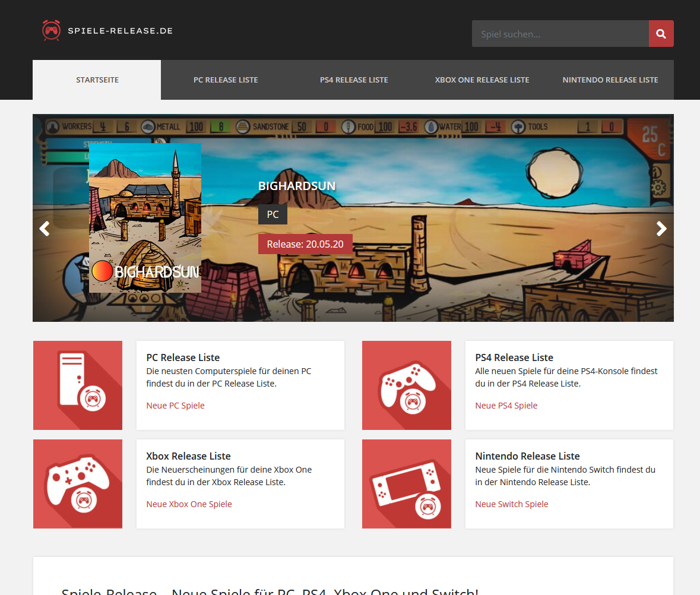The width and height of the screenshot is (700, 595).
Task: Open the PS4 Release Liste tab
Action: (x=354, y=80)
